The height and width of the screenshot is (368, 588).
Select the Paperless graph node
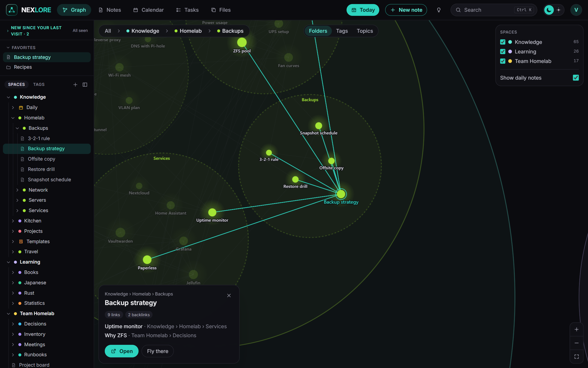click(147, 260)
